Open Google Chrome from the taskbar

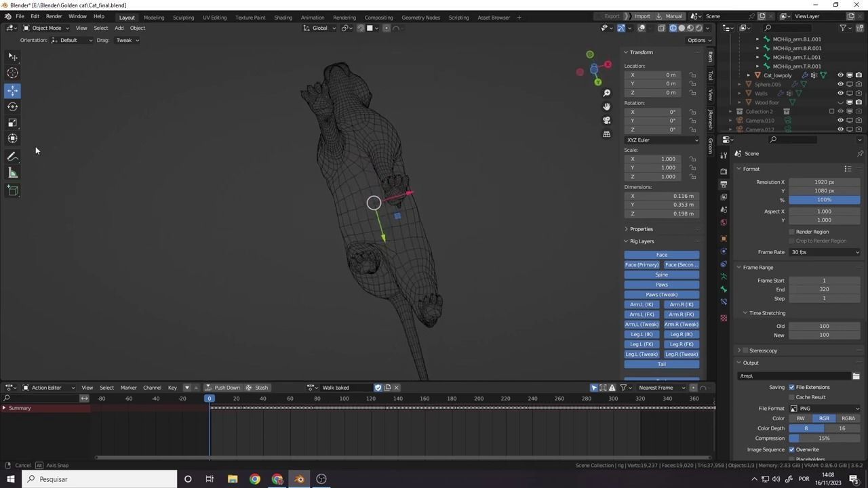click(x=255, y=479)
